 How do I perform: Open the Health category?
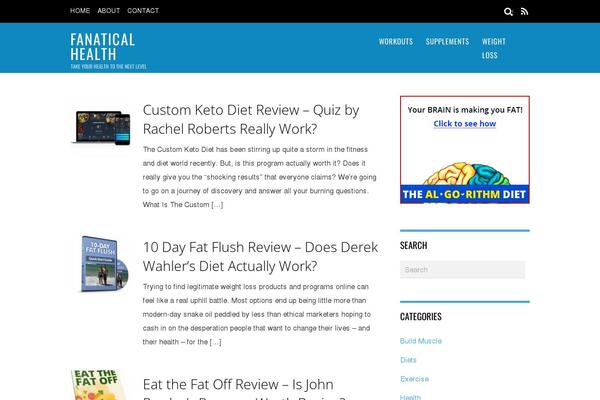click(x=410, y=397)
